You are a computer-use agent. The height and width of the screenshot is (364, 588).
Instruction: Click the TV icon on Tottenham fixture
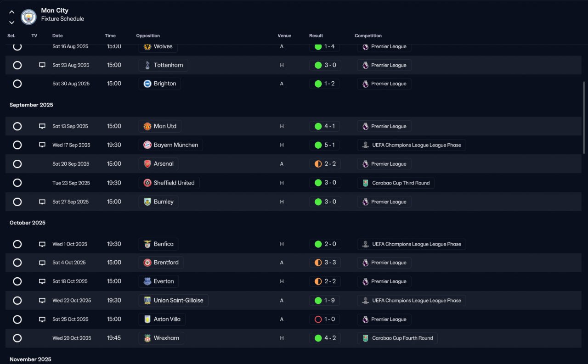(x=42, y=65)
